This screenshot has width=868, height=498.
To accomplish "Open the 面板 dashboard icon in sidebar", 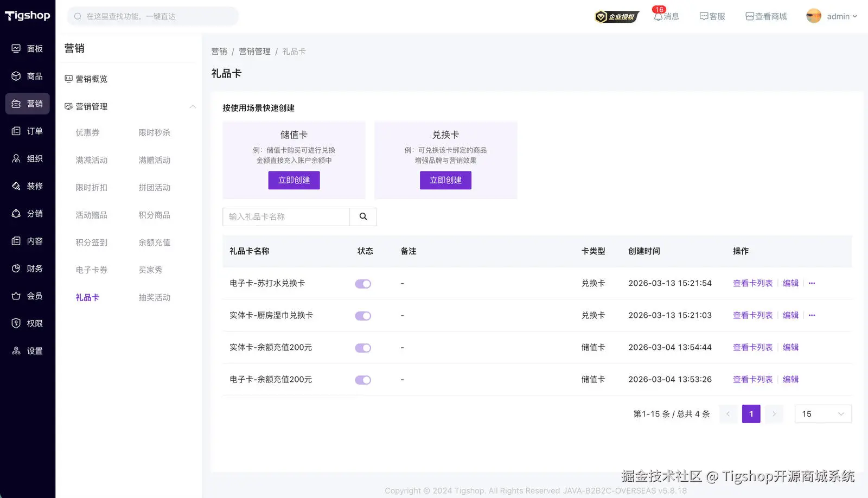I will coord(16,48).
